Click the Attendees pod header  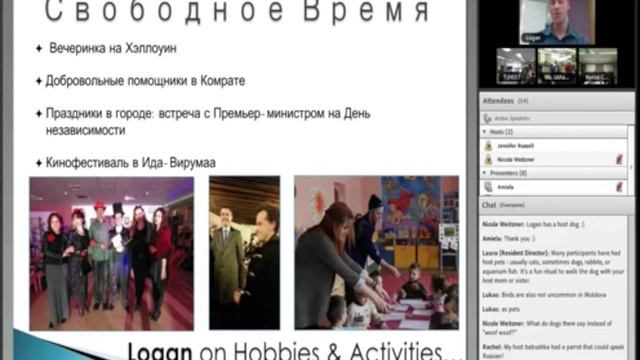[557, 101]
